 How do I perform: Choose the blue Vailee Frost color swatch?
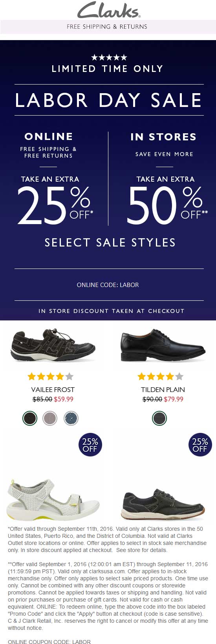[x=71, y=418]
